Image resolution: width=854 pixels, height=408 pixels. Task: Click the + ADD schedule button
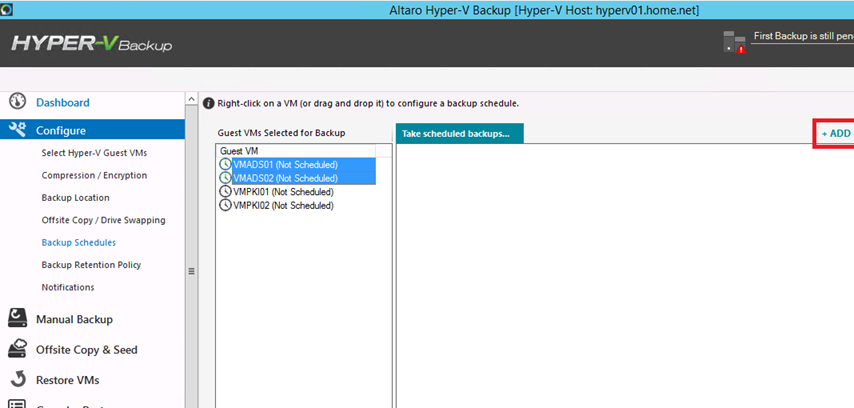click(835, 133)
